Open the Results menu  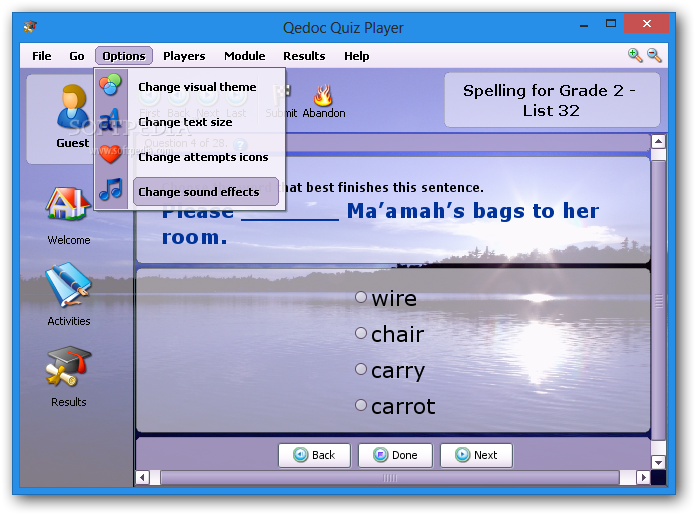tap(304, 56)
